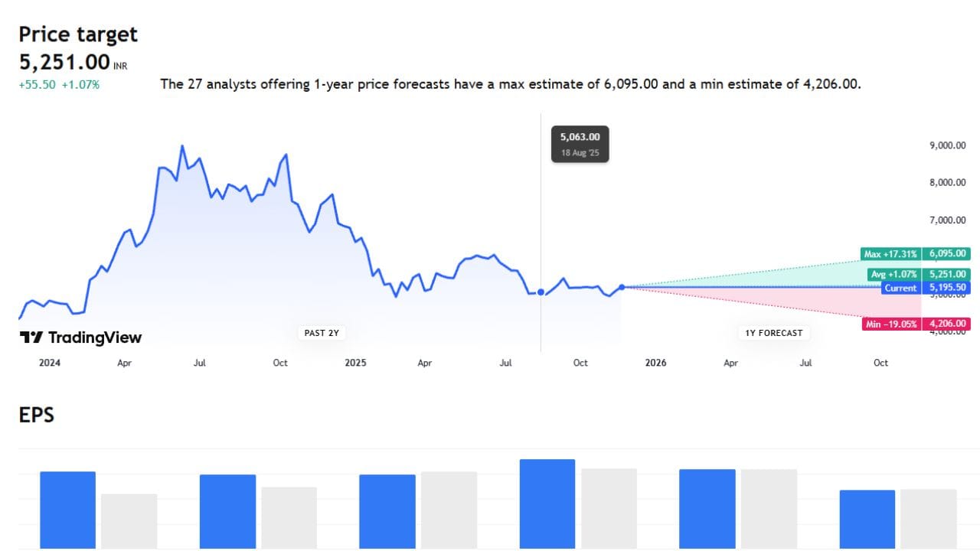
Task: Click the 5,063.00 price tooltip
Action: click(x=580, y=143)
